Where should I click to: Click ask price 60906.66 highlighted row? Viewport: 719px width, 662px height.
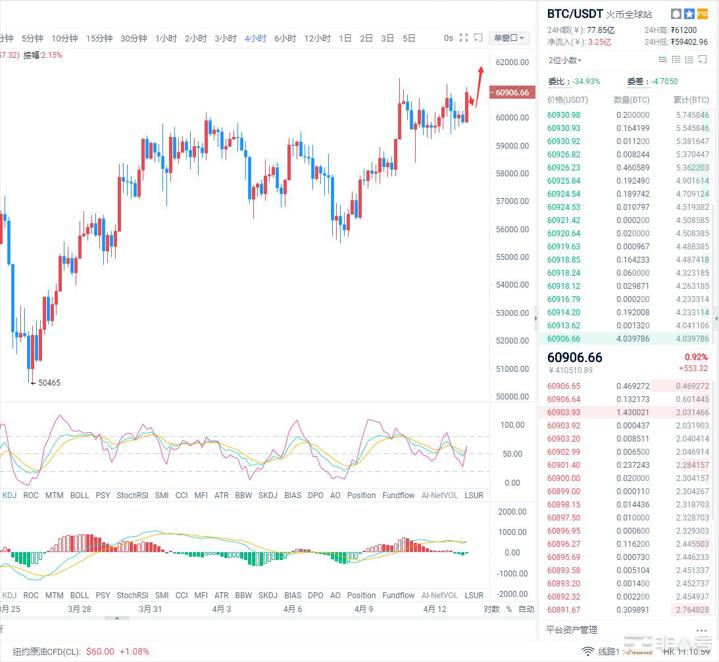628,339
